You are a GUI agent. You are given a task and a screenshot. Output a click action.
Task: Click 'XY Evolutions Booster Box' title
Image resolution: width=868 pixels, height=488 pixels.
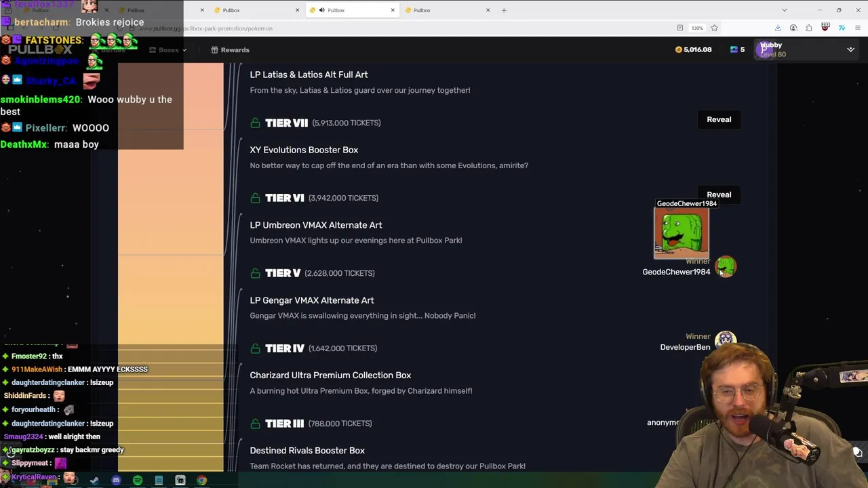pyautogui.click(x=304, y=150)
